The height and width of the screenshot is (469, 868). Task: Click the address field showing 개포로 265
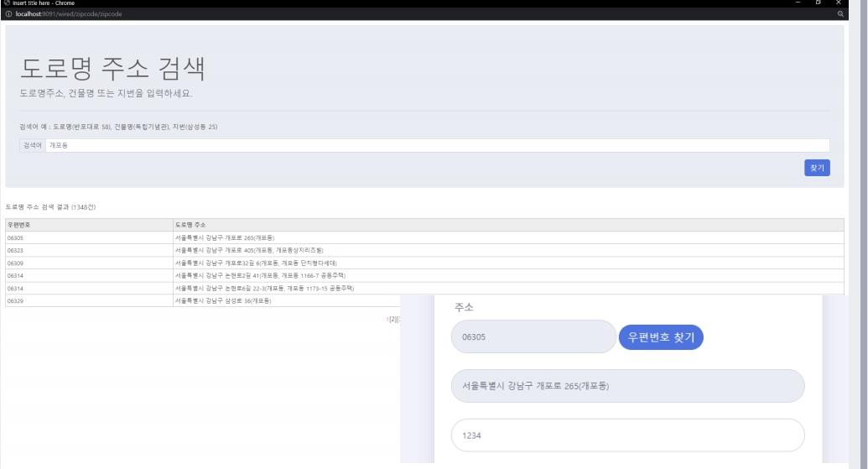click(x=626, y=386)
